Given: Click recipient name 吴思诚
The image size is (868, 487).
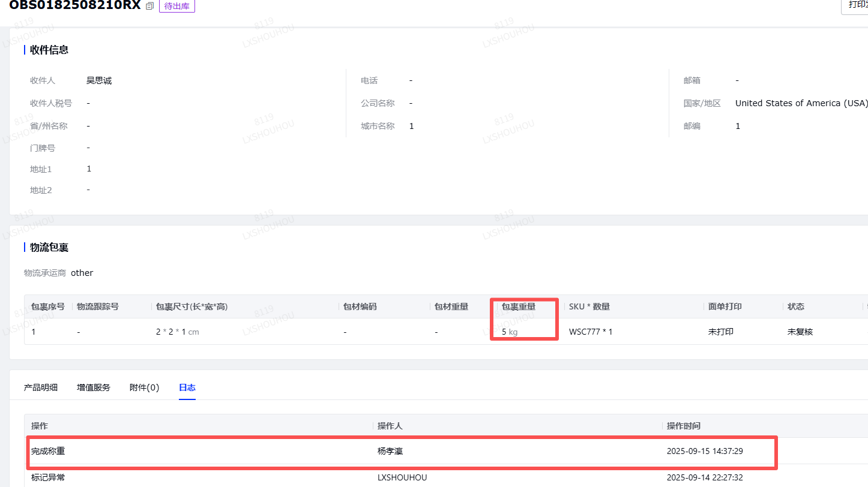Looking at the screenshot, I should [x=99, y=80].
